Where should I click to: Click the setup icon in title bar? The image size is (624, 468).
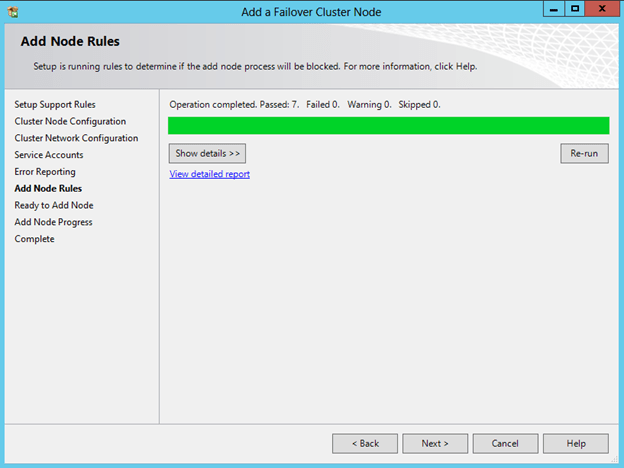13,9
